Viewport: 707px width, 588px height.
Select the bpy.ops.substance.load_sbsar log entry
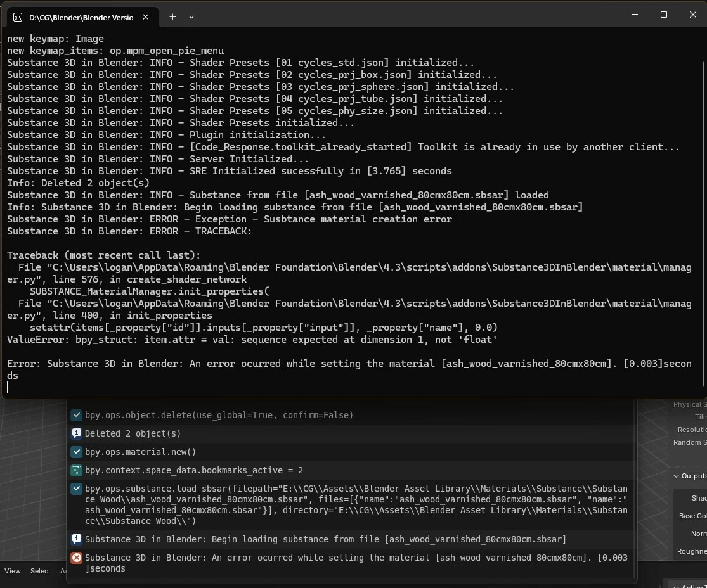(x=351, y=504)
